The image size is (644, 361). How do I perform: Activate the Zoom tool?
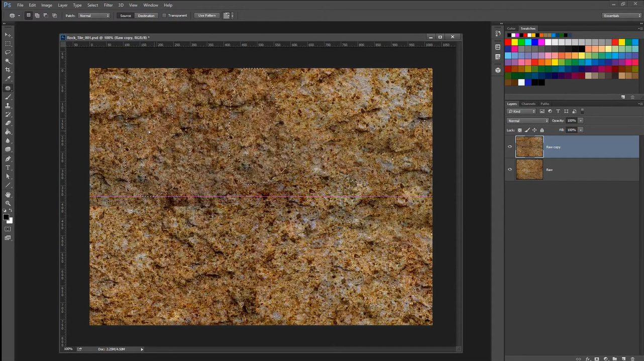pos(8,203)
